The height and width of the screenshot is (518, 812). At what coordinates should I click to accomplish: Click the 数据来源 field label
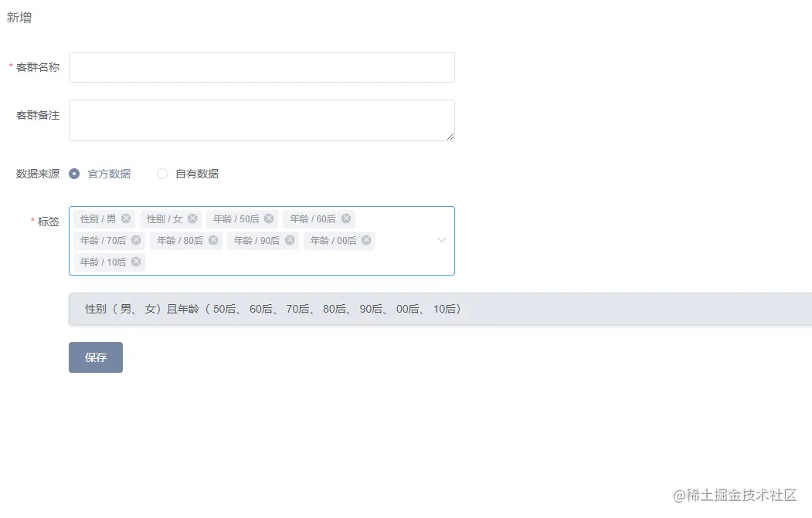38,174
